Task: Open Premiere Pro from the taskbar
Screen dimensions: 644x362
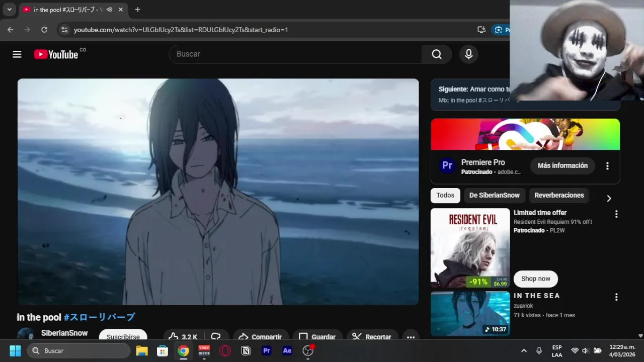Action: [x=267, y=351]
